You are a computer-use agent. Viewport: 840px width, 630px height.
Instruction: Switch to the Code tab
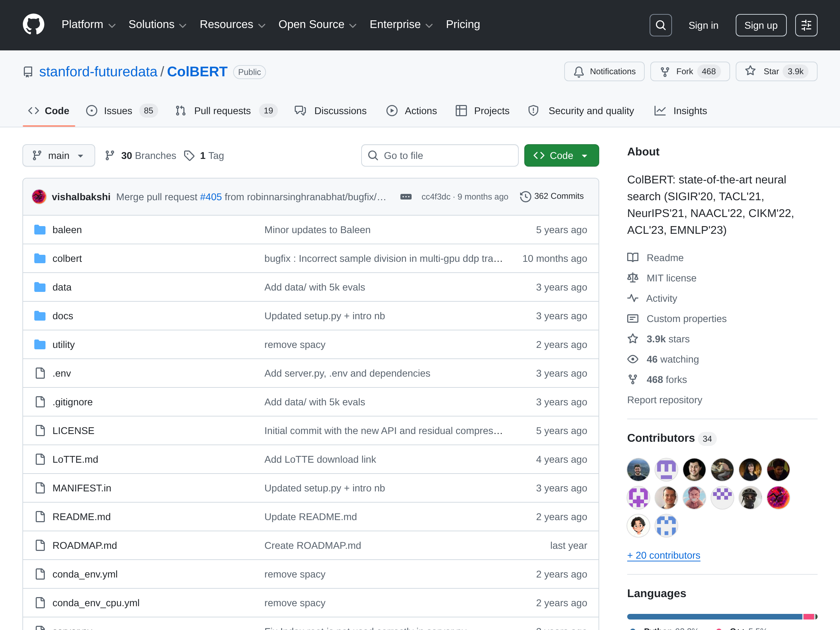point(49,111)
